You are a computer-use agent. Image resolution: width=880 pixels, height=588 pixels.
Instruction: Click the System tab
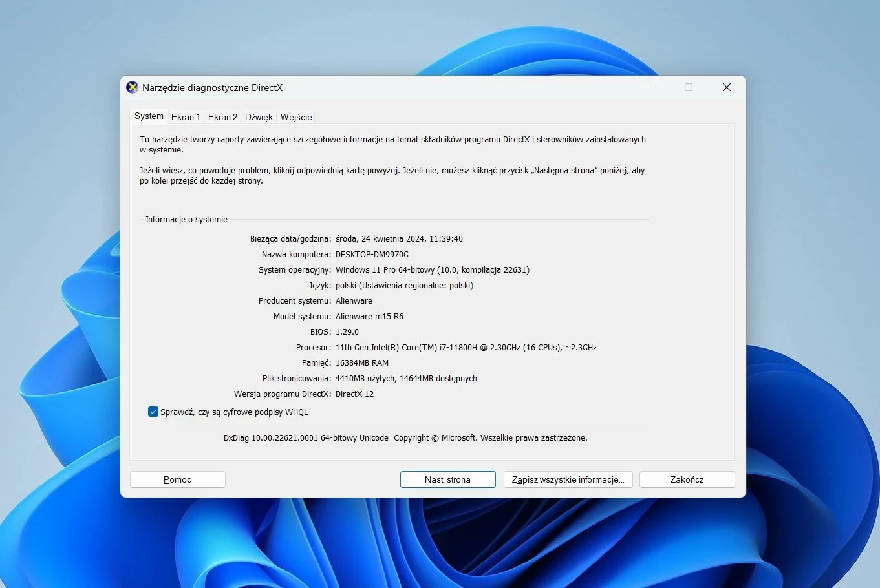point(149,116)
